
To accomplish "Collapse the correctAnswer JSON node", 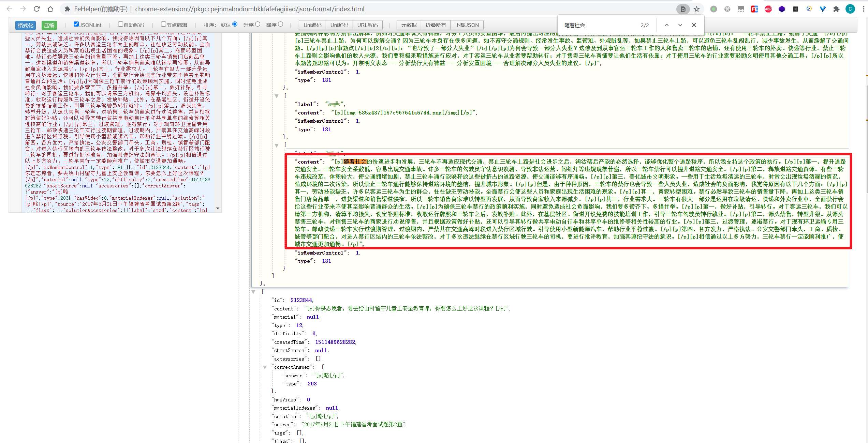I will [x=265, y=367].
